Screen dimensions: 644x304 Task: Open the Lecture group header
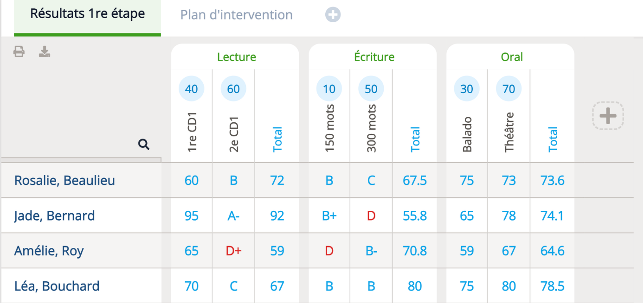[237, 57]
